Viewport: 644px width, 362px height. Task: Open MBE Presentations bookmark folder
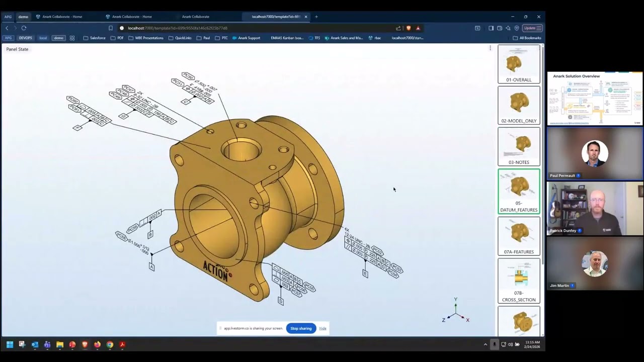coord(145,38)
